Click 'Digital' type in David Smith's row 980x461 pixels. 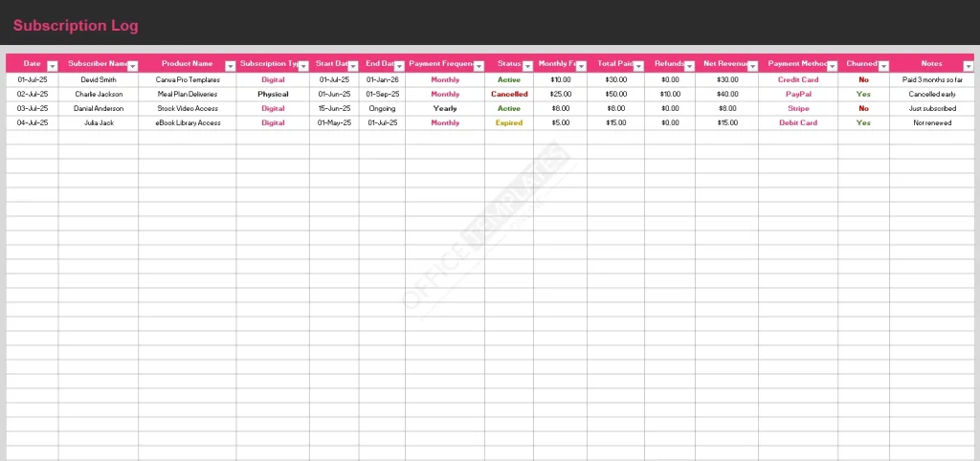(273, 80)
